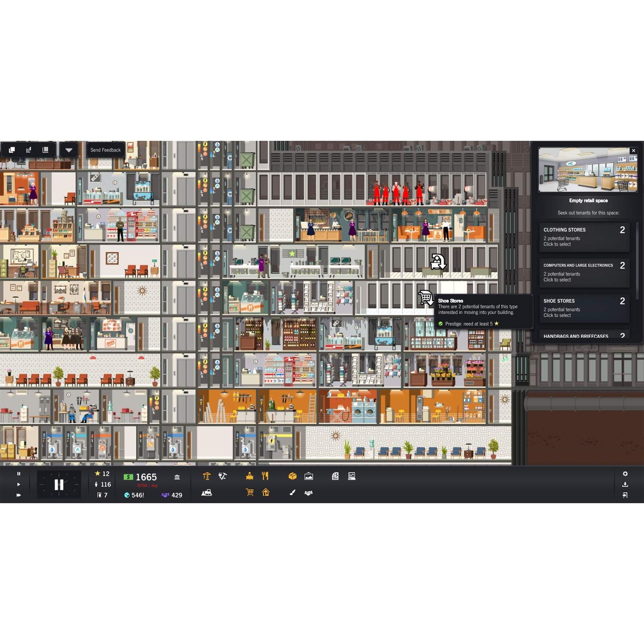Select the construction crane tool
Image resolution: width=644 pixels, height=644 pixels.
(x=207, y=476)
